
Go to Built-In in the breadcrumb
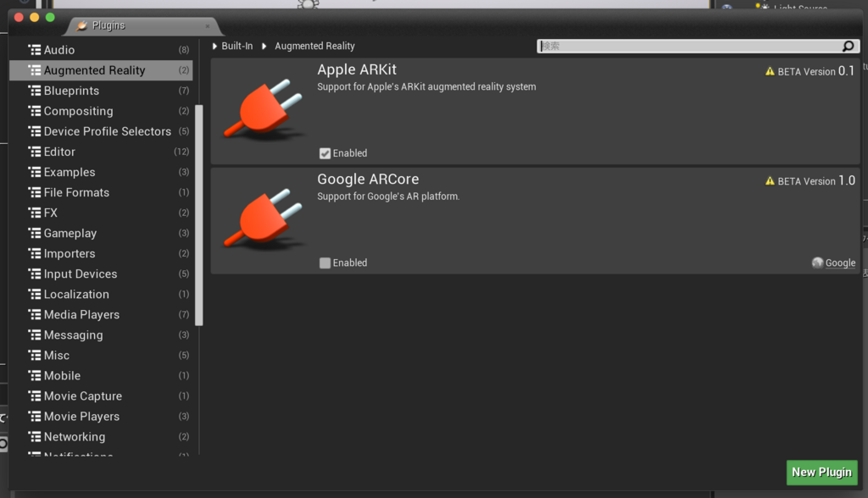[x=237, y=46]
